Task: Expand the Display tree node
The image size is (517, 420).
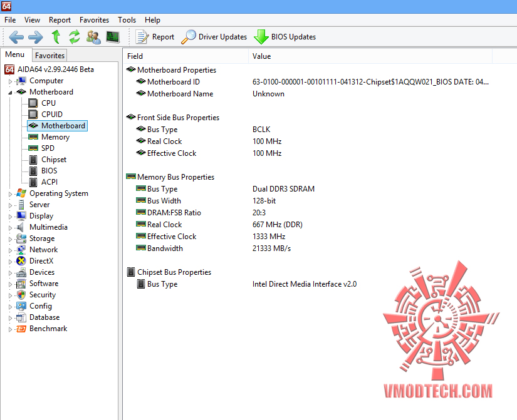Action: [x=10, y=217]
